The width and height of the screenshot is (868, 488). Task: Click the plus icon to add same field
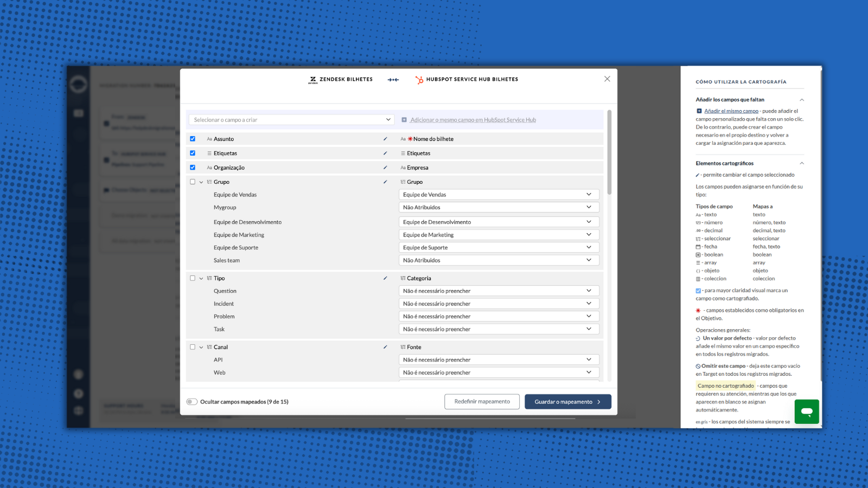(404, 120)
